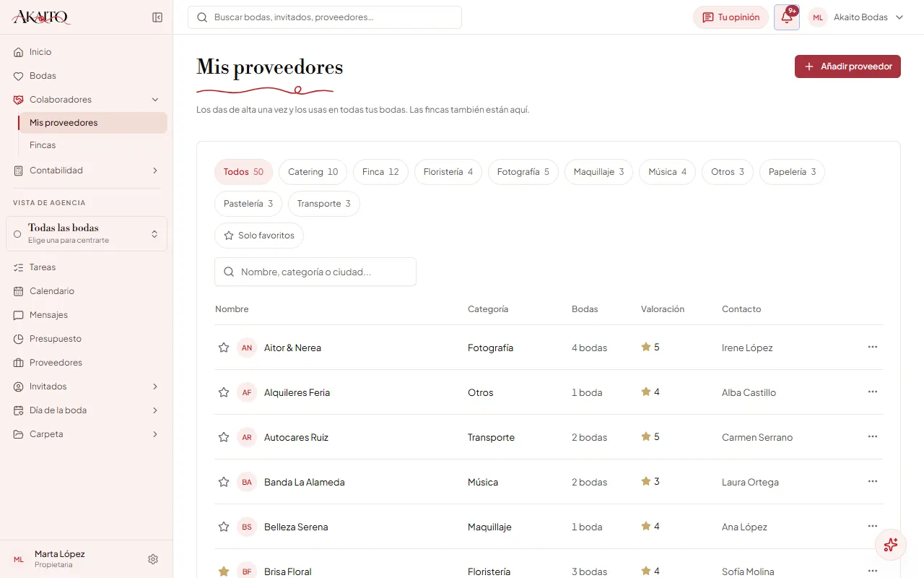Go to Inicio in sidebar
Screen dimensions: 924x578
pos(87,52)
